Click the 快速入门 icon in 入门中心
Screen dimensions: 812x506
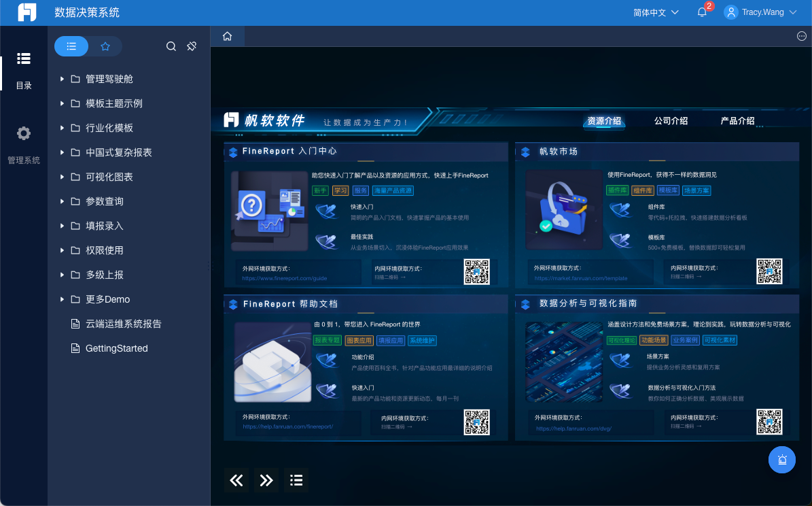coord(328,212)
